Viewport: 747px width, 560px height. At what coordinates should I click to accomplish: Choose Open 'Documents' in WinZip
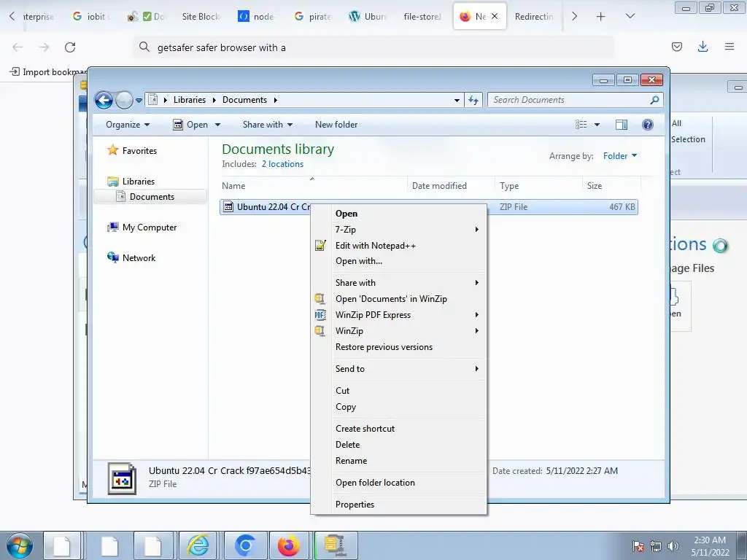(399, 299)
